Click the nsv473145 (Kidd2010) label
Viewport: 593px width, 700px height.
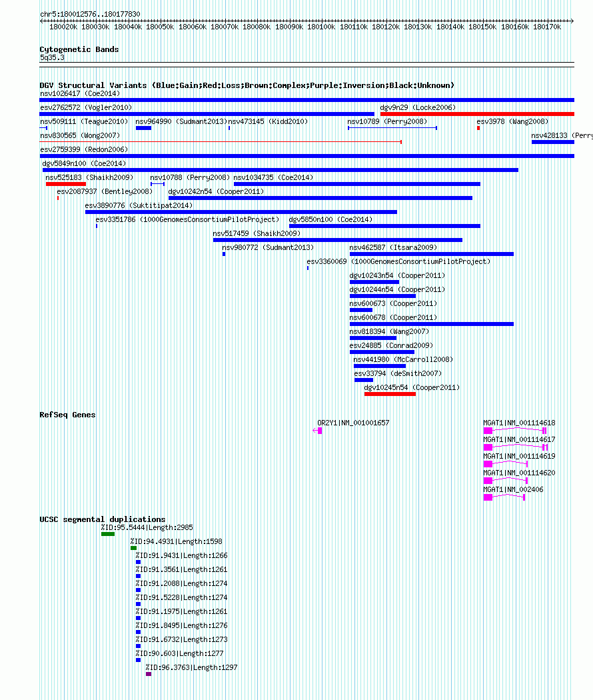(x=268, y=121)
